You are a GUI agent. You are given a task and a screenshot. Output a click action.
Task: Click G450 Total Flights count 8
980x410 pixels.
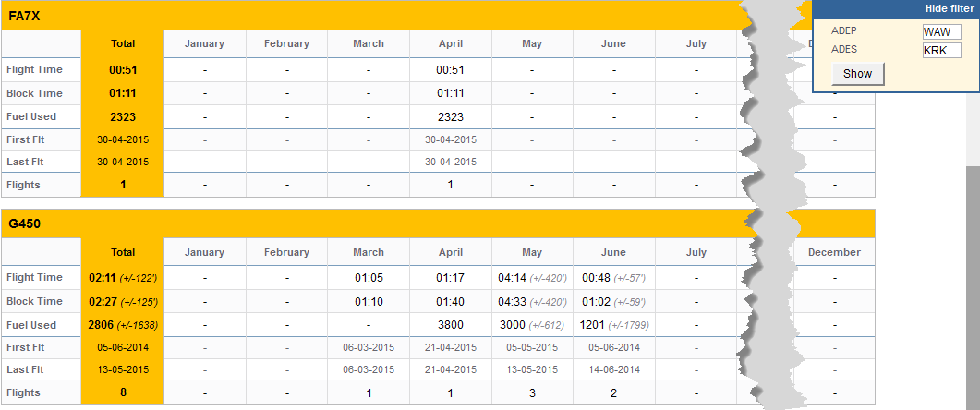pos(123,392)
